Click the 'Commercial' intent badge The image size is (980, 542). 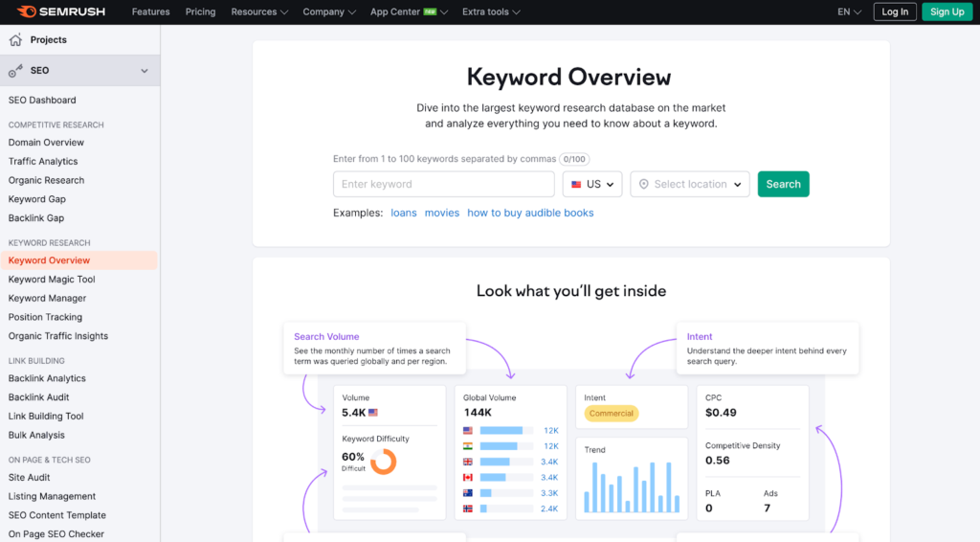[612, 414]
